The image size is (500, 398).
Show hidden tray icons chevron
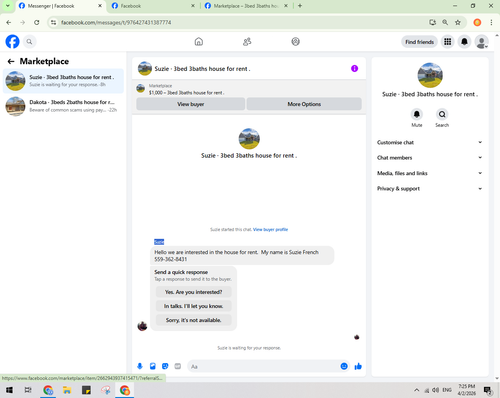click(416, 390)
